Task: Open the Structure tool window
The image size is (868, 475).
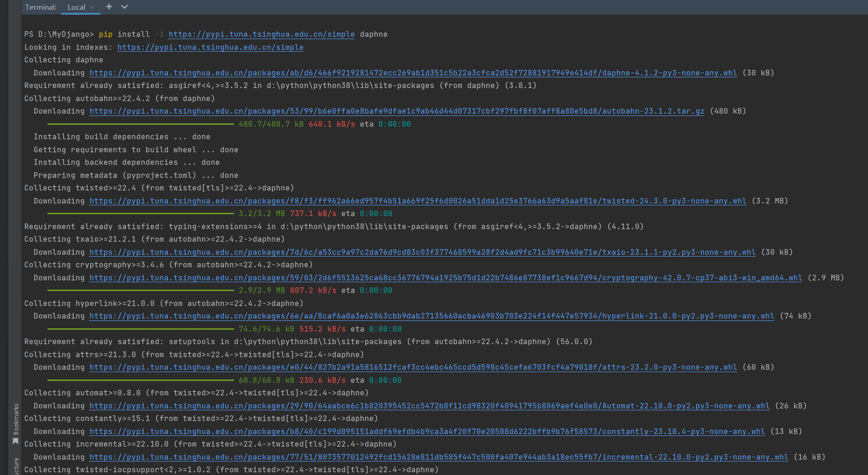Action: (15, 466)
